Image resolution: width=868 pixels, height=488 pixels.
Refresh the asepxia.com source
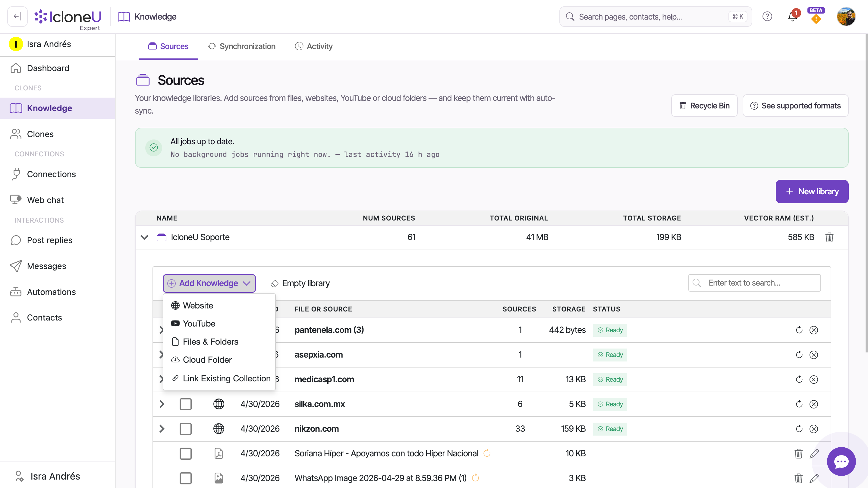(x=799, y=355)
